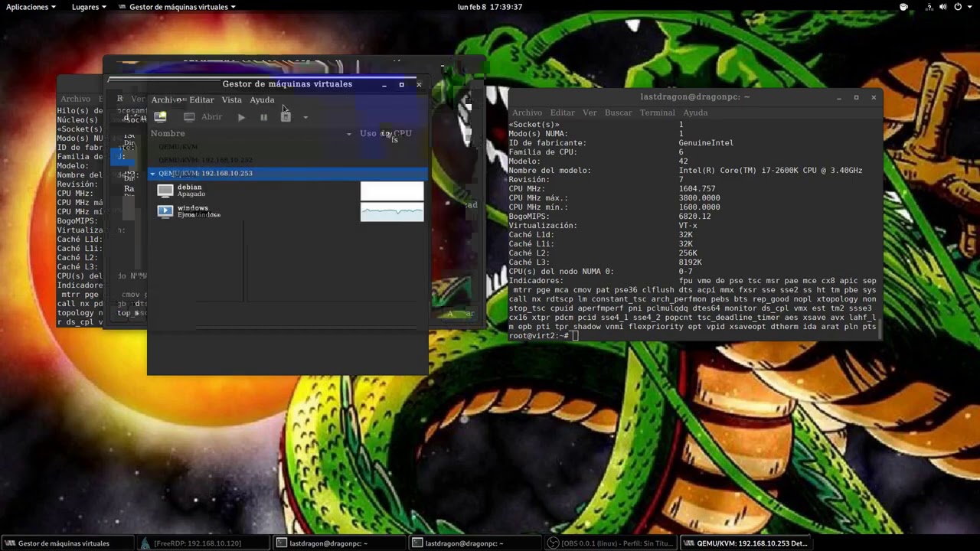Open the shutdown options dropdown arrow

coord(305,117)
